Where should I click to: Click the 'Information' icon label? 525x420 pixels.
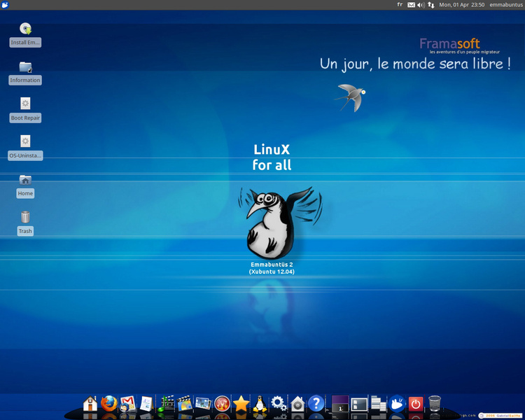tap(25, 80)
